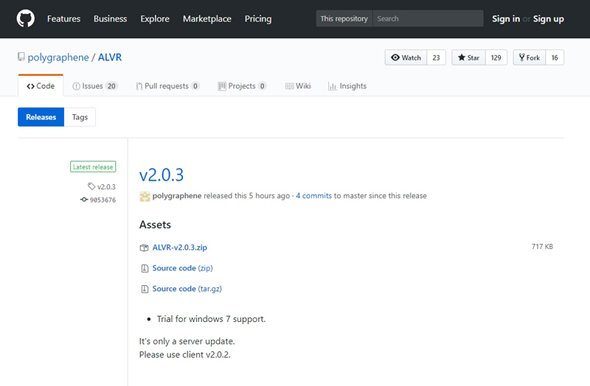The height and width of the screenshot is (386, 590).
Task: Click the eye icon on Watch
Action: [395, 58]
